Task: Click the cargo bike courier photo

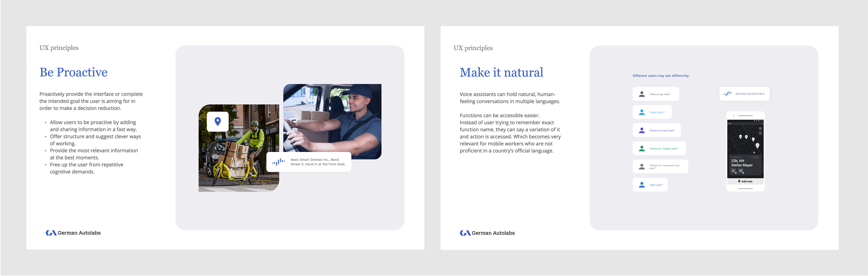Action: pos(239,148)
